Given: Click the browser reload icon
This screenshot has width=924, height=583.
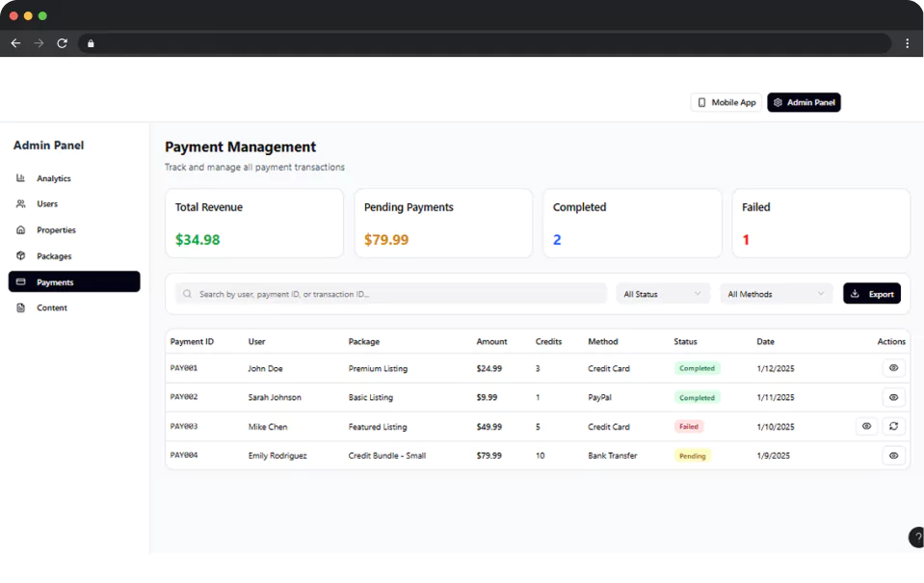Looking at the screenshot, I should click(x=63, y=43).
